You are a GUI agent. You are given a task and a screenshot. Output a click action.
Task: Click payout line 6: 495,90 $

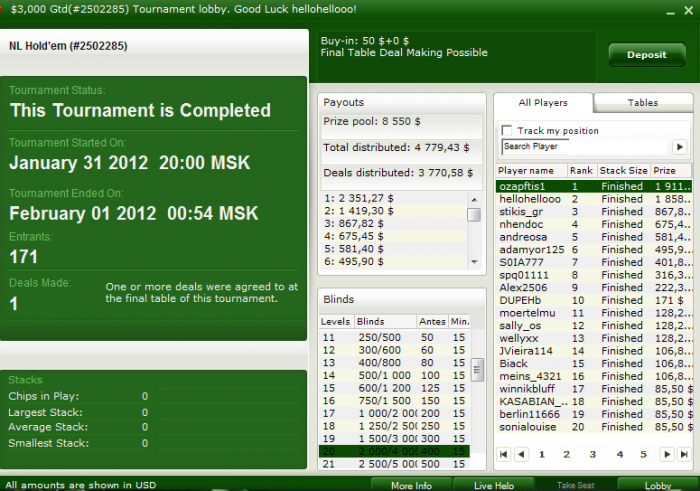pyautogui.click(x=394, y=262)
